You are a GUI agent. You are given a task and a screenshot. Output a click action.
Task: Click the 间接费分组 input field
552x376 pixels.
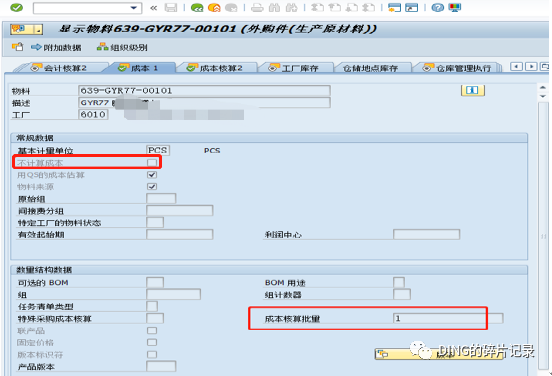[x=180, y=211]
